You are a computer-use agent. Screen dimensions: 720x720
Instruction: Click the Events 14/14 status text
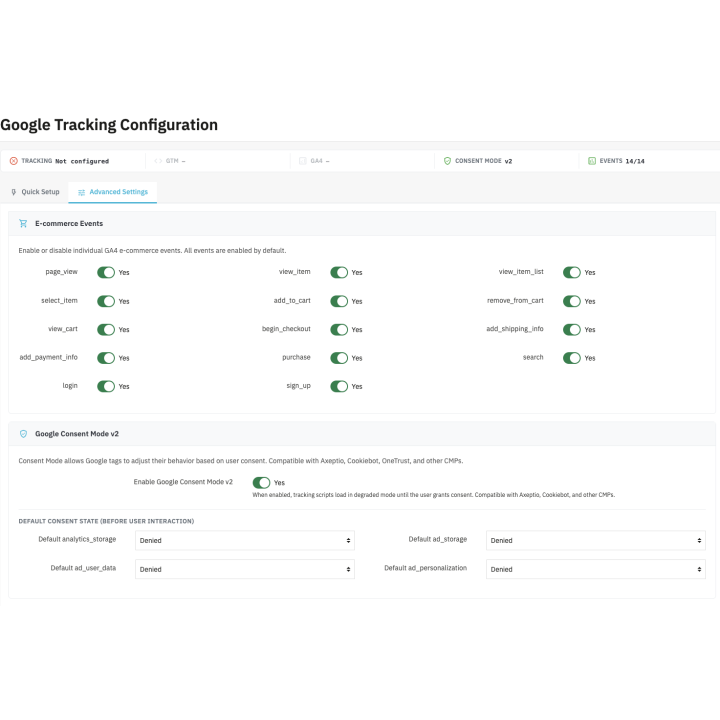622,161
